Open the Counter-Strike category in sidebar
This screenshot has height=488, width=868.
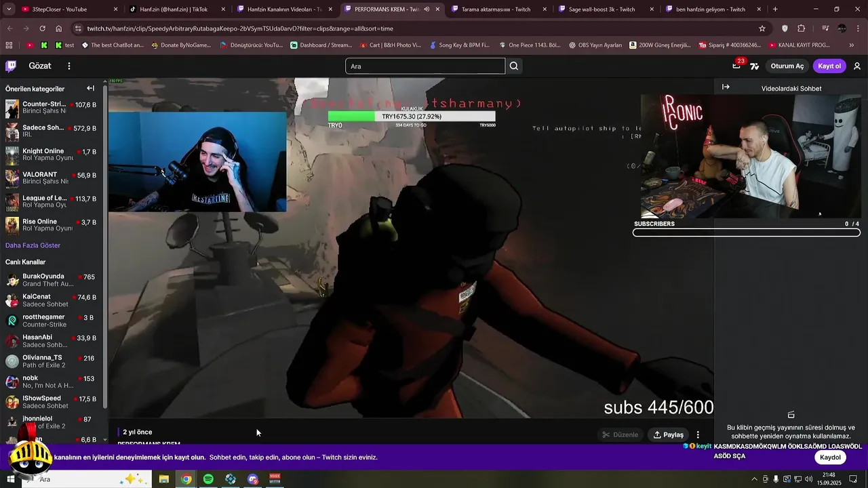click(x=52, y=108)
